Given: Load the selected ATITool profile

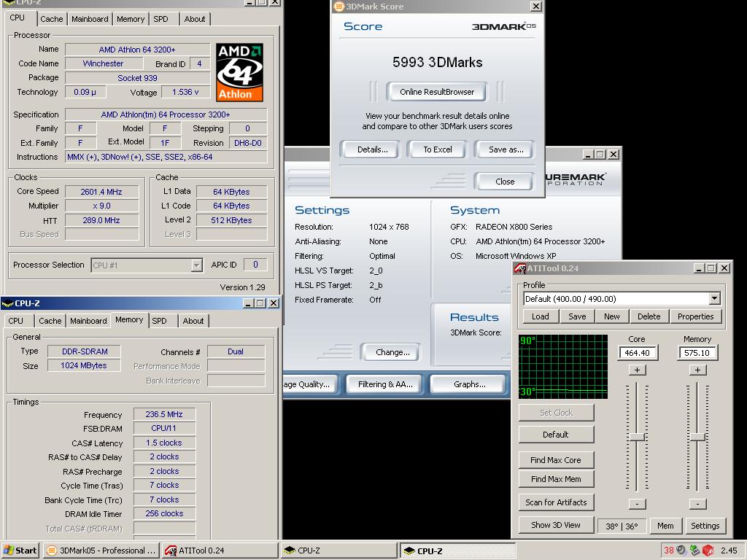Looking at the screenshot, I should pyautogui.click(x=541, y=316).
